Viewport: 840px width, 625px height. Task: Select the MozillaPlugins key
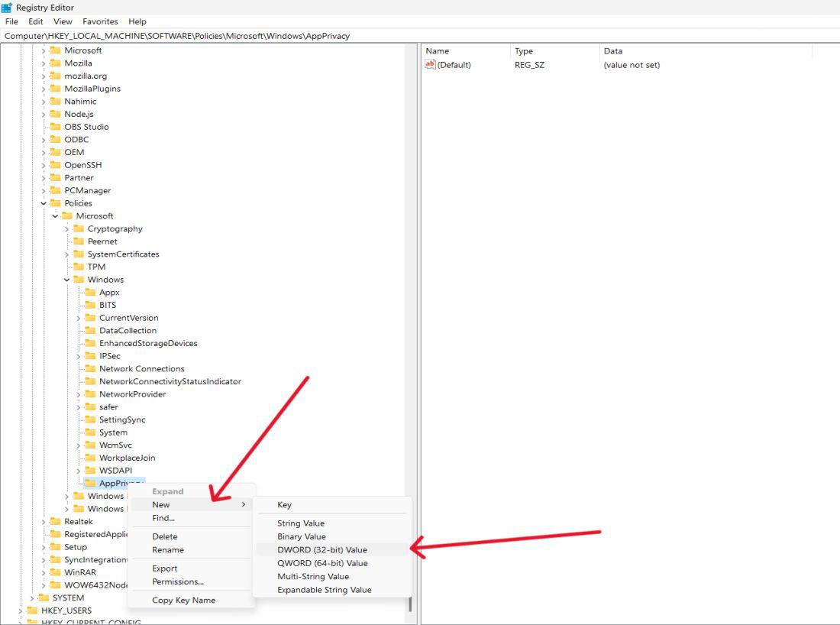click(92, 89)
